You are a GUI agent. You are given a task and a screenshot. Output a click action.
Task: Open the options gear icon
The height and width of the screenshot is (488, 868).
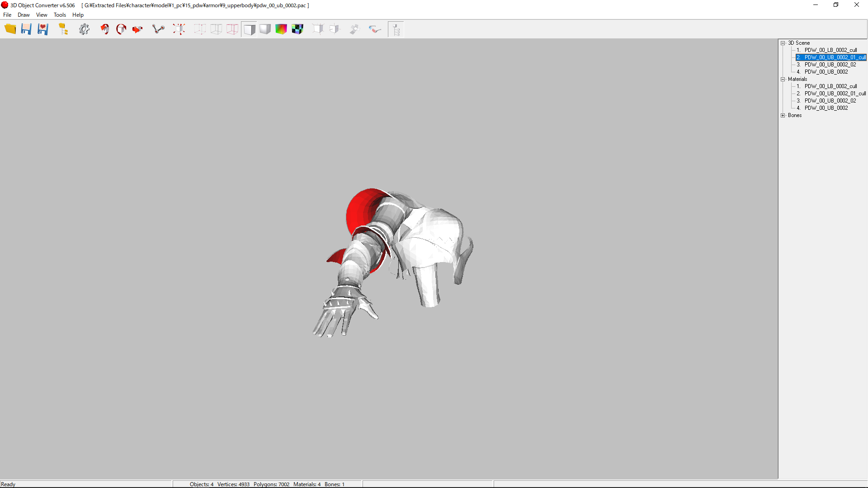tap(84, 29)
